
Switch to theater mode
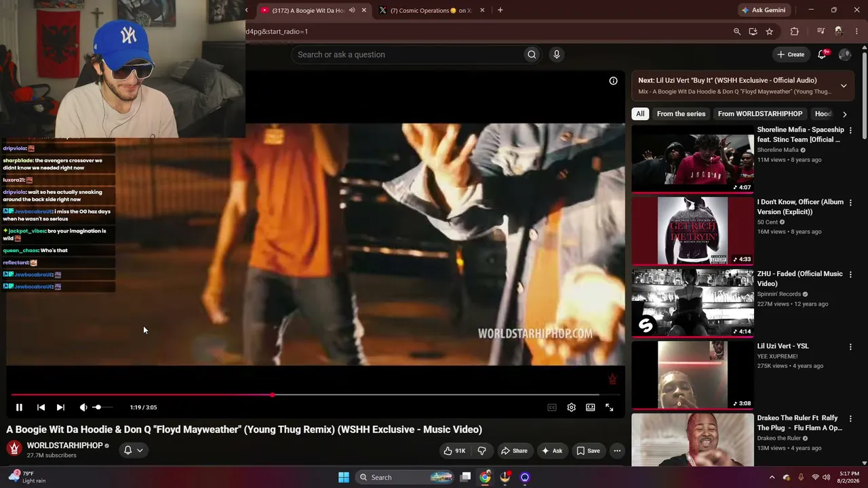(591, 407)
